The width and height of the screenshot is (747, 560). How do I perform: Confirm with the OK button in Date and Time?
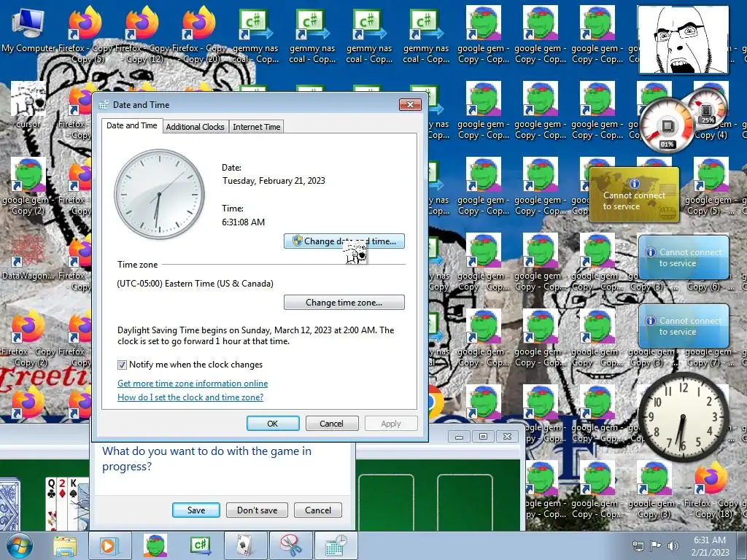pos(273,424)
